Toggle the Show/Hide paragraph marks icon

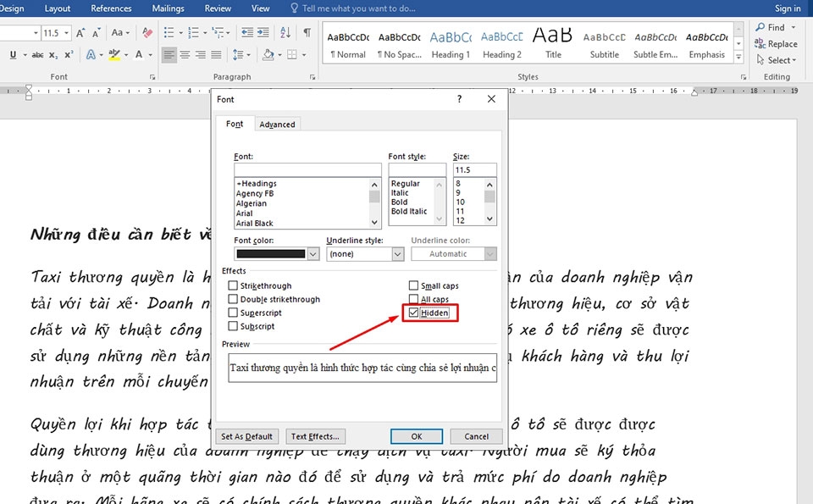click(307, 33)
